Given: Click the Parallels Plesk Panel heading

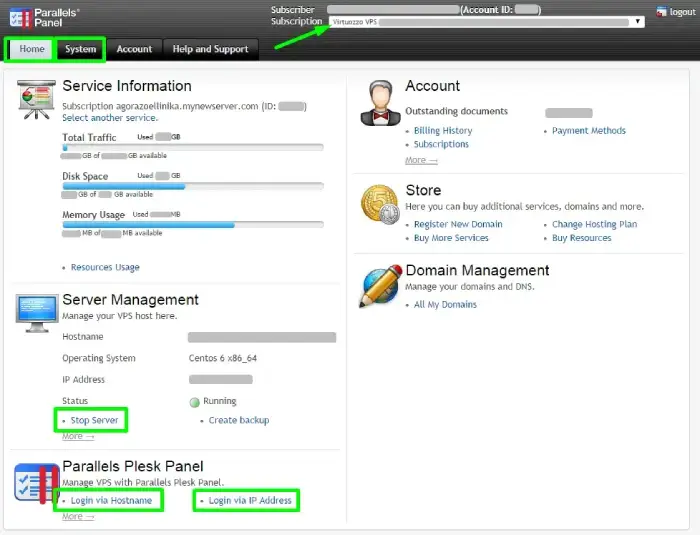Looking at the screenshot, I should pos(133,466).
